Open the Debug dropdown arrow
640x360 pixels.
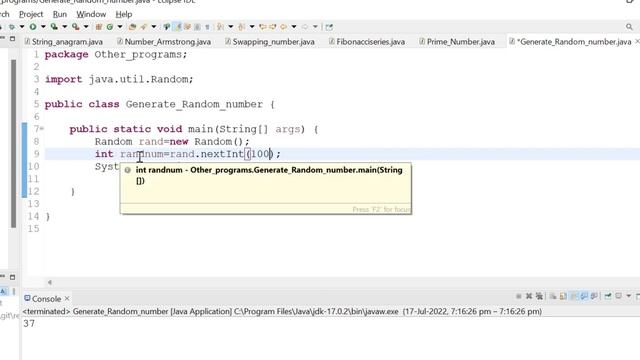22,27
